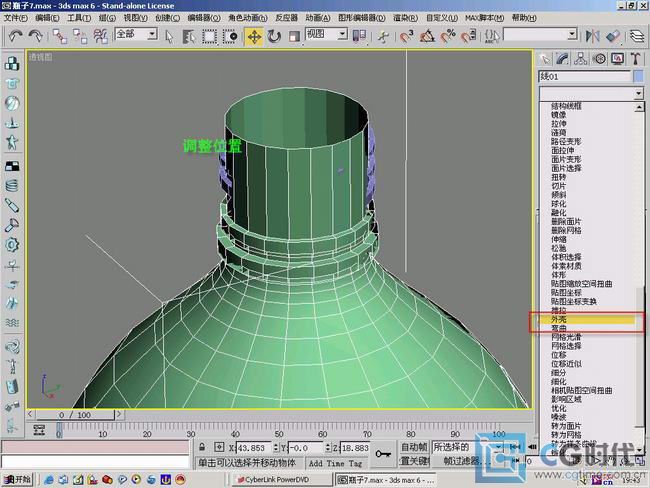This screenshot has width=650, height=488.
Task: Activate the Select and Rotate tool
Action: (274, 36)
